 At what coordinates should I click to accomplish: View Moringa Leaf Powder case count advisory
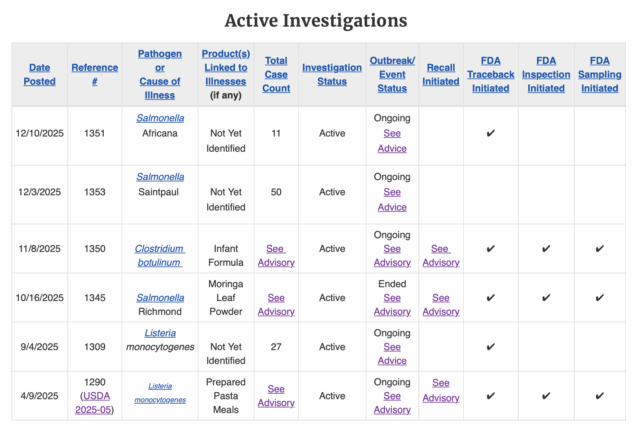point(276,304)
